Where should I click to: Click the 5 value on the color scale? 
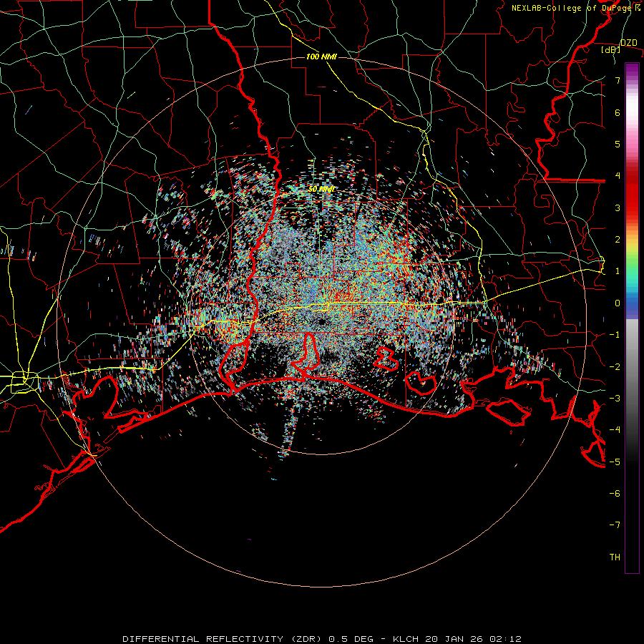click(x=618, y=144)
